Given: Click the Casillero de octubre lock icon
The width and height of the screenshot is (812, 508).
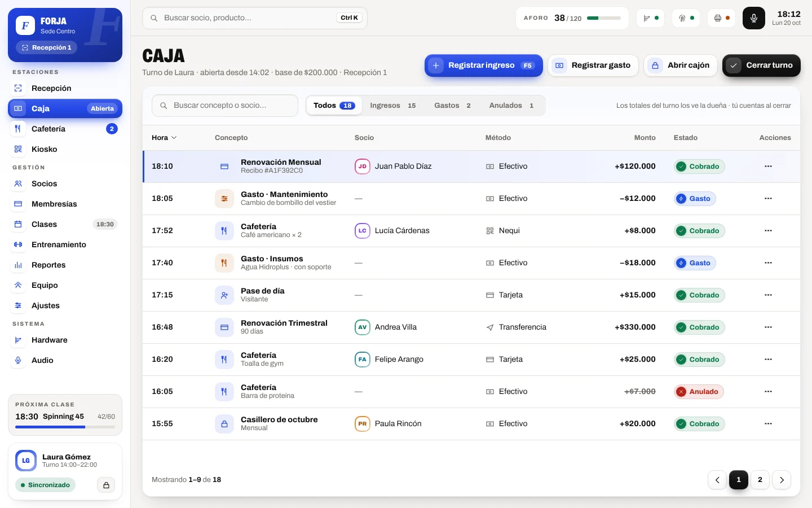Looking at the screenshot, I should tap(224, 424).
